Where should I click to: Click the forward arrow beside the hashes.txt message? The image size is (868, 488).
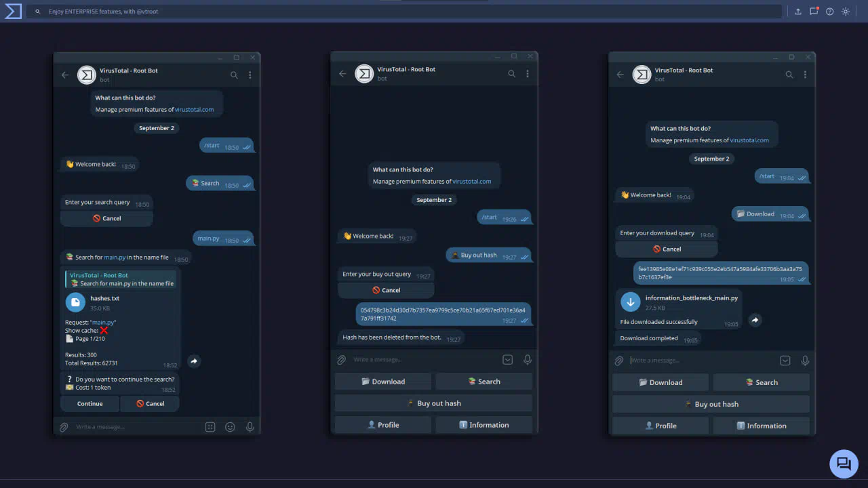[x=194, y=361]
